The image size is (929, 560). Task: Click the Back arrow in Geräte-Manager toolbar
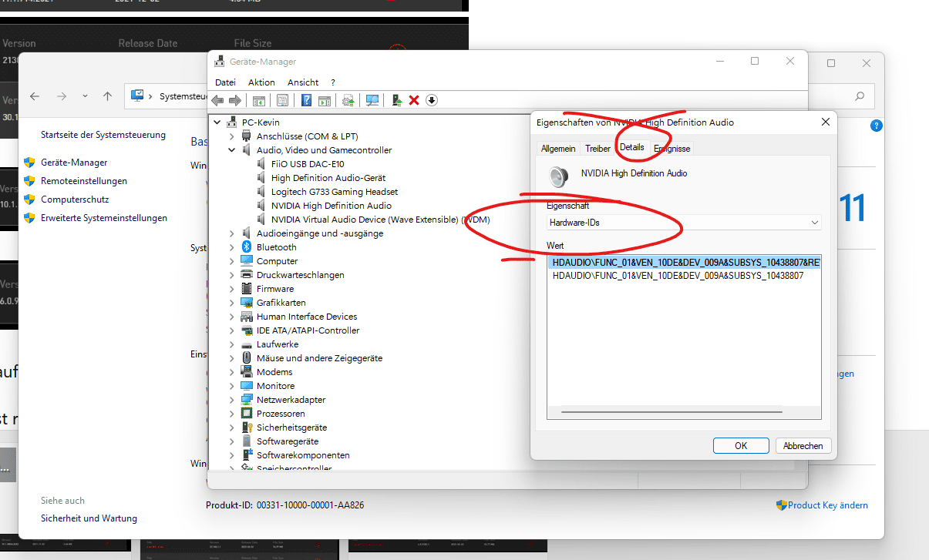pyautogui.click(x=217, y=100)
